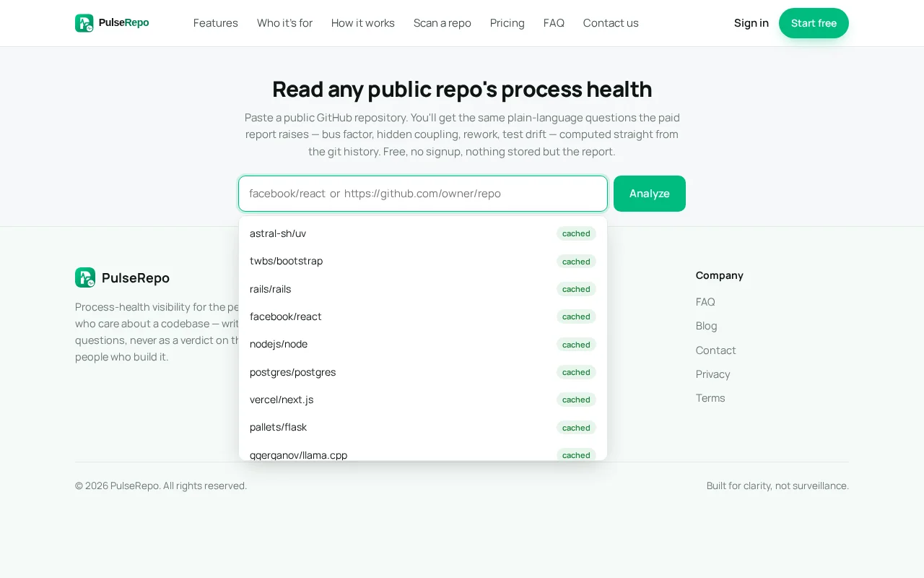Select postgres/postgres from suggestions
Viewport: 924px width, 578px height.
point(423,372)
